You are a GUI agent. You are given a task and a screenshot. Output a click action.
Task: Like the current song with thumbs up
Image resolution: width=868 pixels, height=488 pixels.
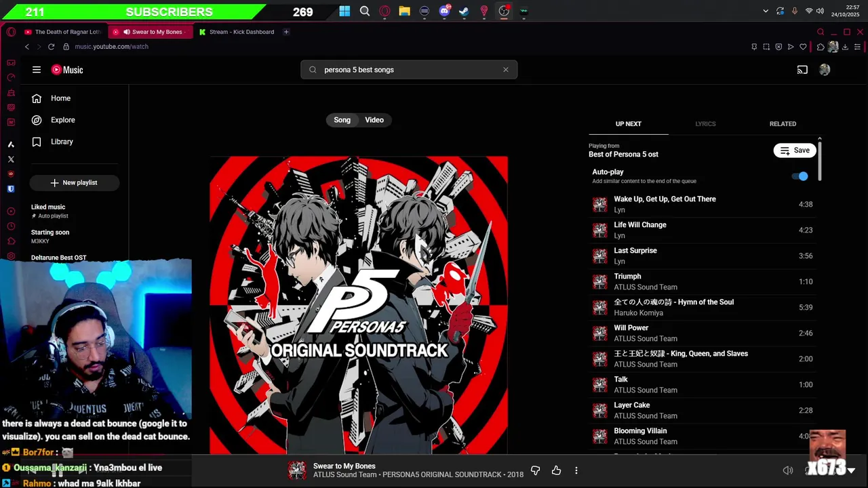pos(556,470)
